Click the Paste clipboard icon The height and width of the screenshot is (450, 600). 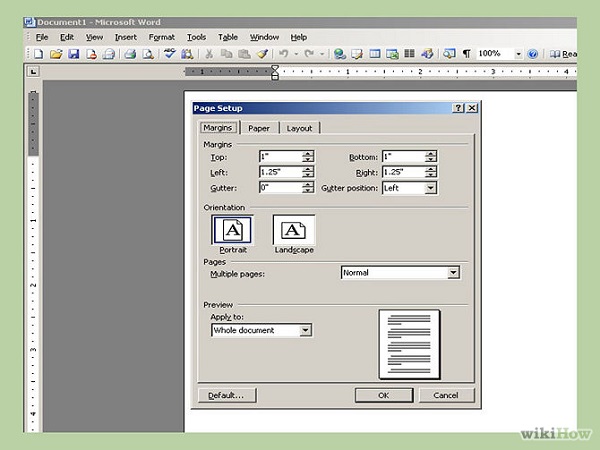coord(244,54)
